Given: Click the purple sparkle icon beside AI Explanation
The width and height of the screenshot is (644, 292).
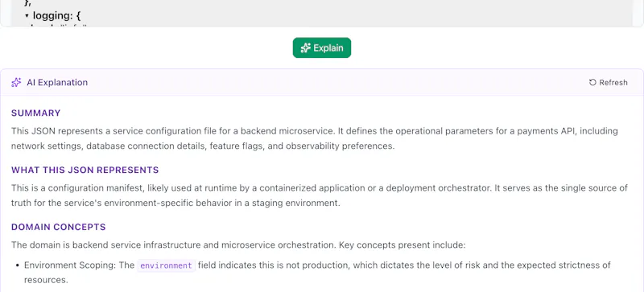Looking at the screenshot, I should (x=16, y=83).
